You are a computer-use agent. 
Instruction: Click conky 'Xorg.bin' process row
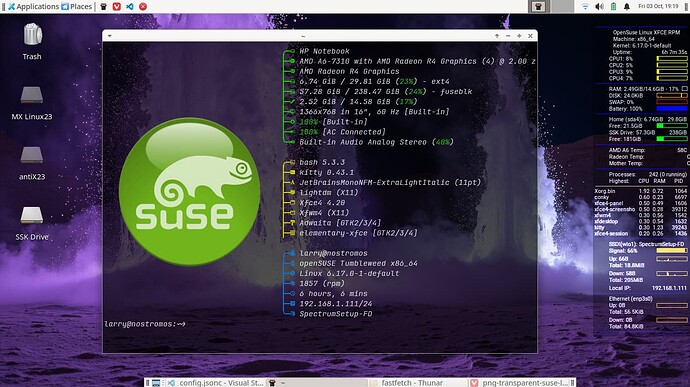(640, 191)
